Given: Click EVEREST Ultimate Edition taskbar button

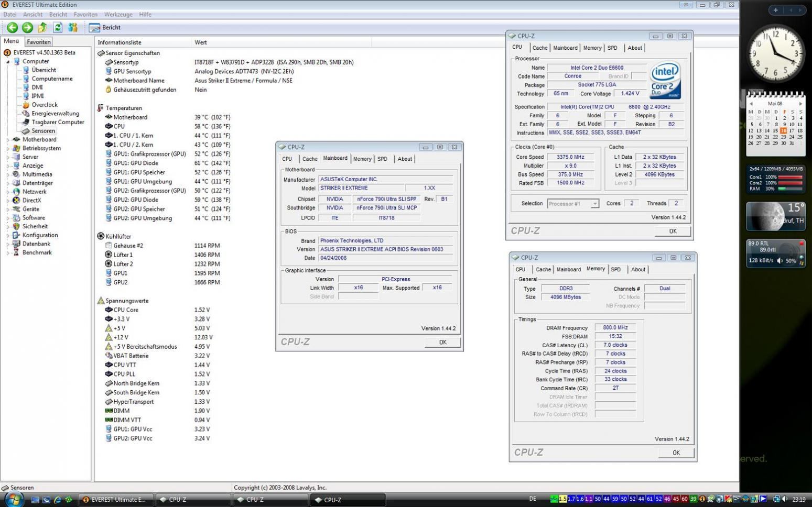Looking at the screenshot, I should click(116, 500).
